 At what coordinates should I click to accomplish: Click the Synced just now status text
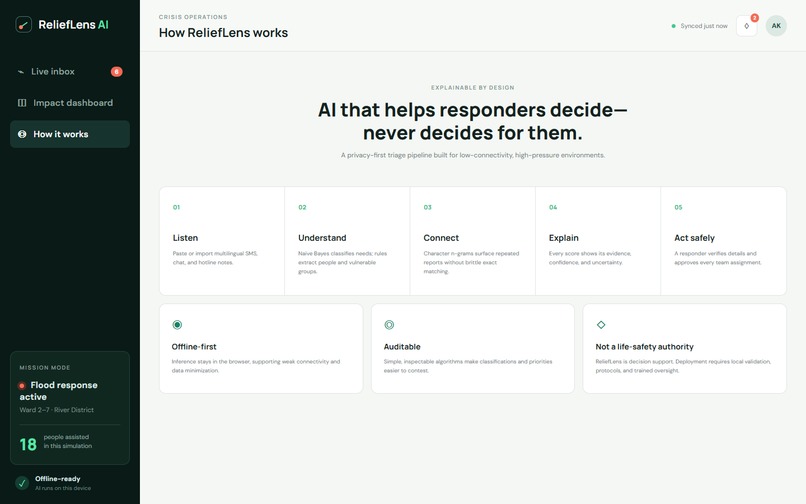(704, 26)
